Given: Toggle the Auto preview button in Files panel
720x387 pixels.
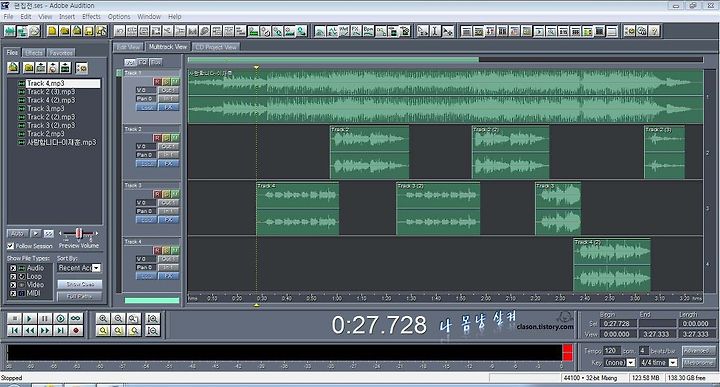Looking at the screenshot, I should coord(17,234).
